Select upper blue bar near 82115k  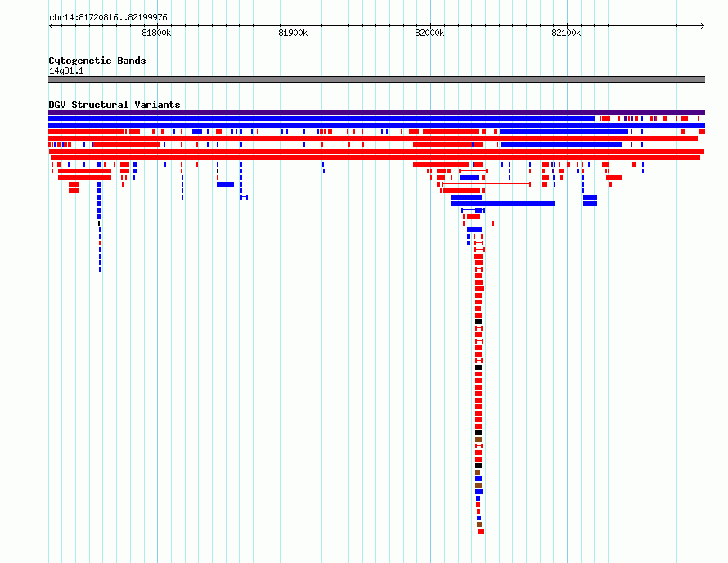click(x=590, y=197)
